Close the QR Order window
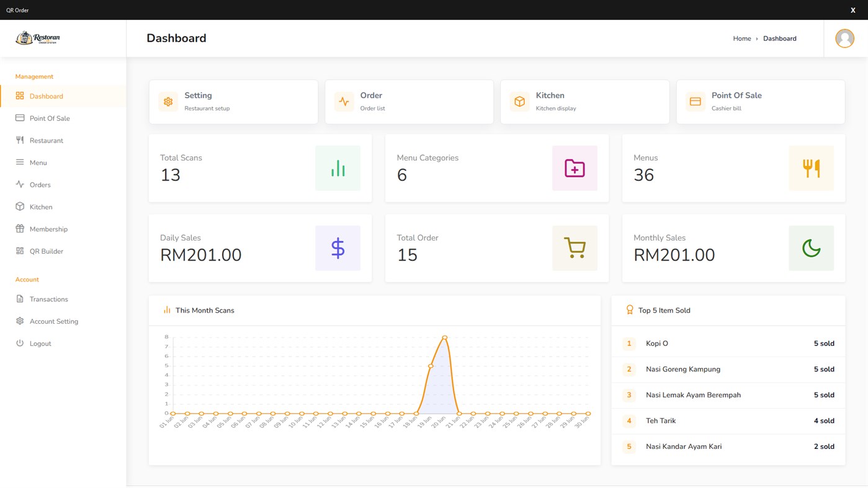The image size is (868, 488). (x=852, y=10)
